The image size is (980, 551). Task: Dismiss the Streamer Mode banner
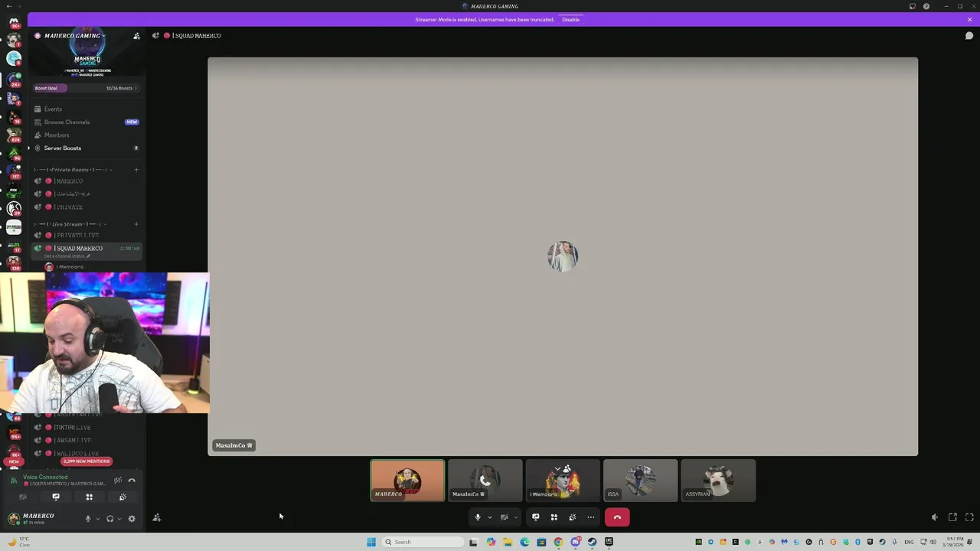click(x=969, y=20)
